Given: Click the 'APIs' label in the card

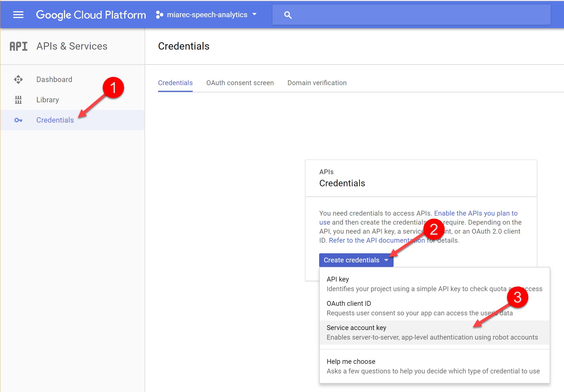Looking at the screenshot, I should [326, 172].
